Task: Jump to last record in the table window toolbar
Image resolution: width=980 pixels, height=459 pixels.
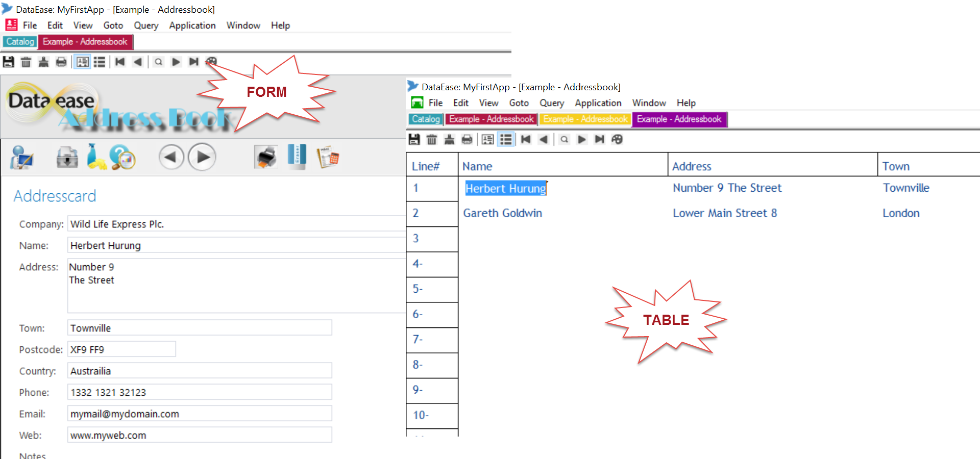Action: coord(599,140)
